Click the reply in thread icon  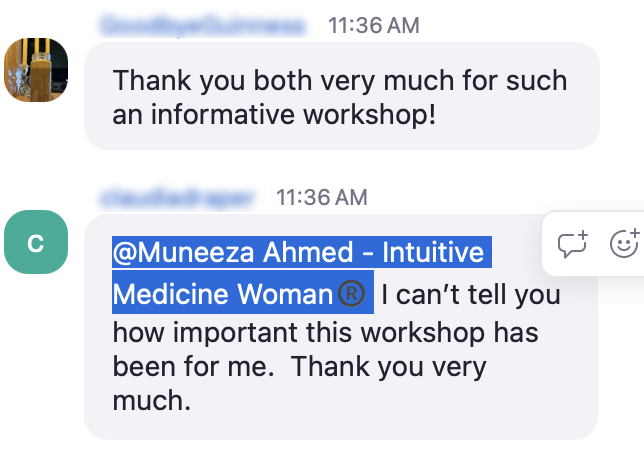coord(572,245)
